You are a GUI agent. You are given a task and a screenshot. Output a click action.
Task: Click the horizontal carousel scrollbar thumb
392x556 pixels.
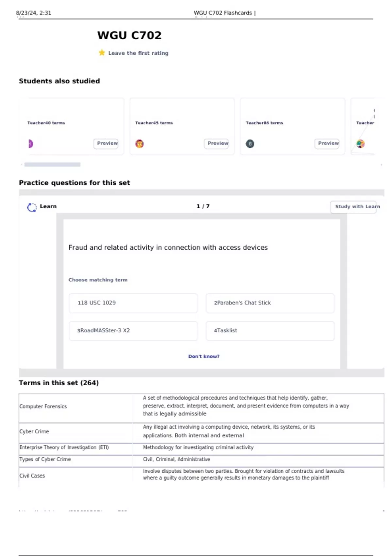point(52,165)
